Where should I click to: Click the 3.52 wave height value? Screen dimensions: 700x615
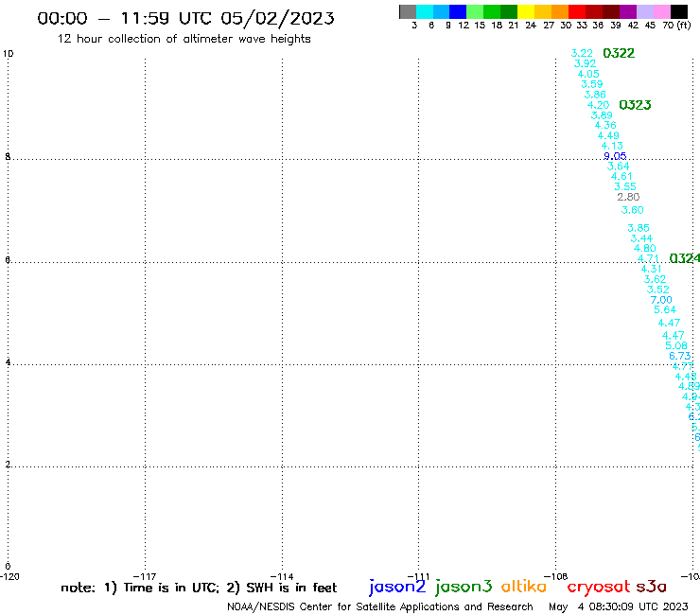click(x=658, y=290)
